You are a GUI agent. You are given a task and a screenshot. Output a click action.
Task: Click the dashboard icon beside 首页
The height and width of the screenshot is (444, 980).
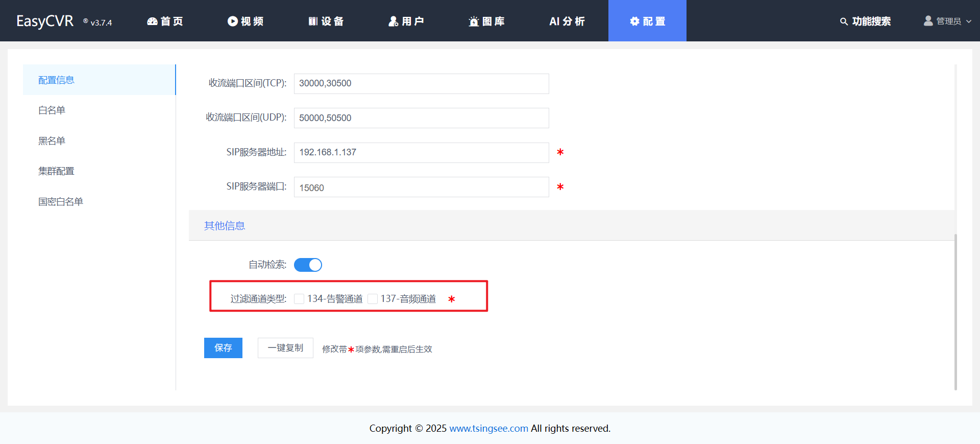152,21
